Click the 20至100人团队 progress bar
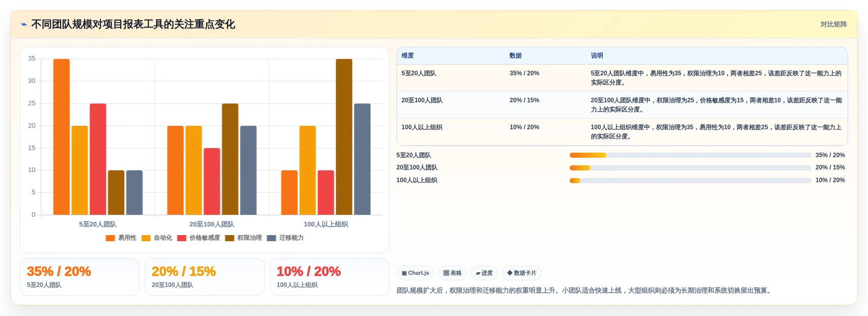Screen dimensions: 868x316 690,168
